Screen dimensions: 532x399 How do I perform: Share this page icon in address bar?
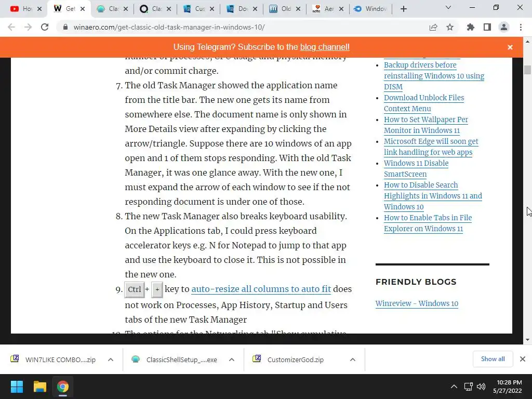coord(433,27)
